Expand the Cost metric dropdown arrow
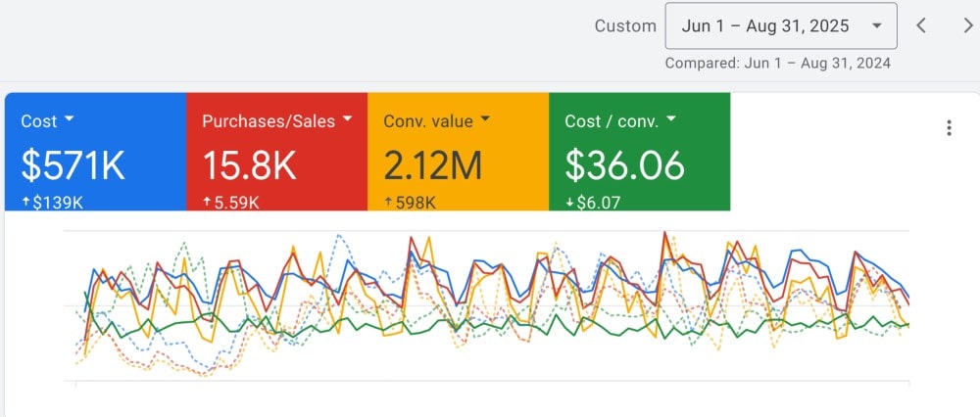Viewport: 980px width, 417px height. 70,120
